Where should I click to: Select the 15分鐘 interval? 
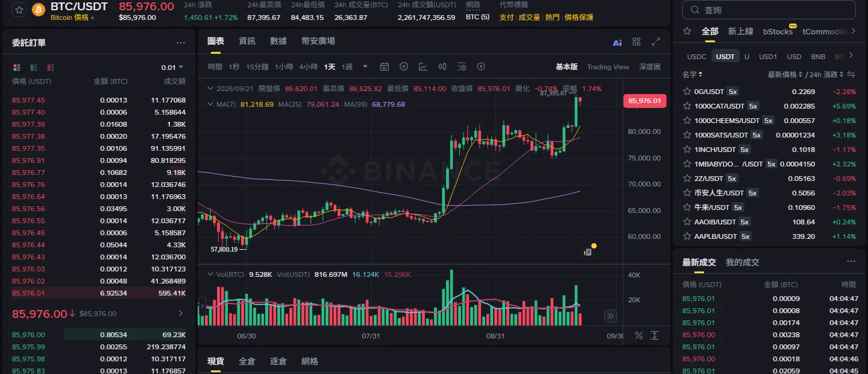(x=257, y=67)
